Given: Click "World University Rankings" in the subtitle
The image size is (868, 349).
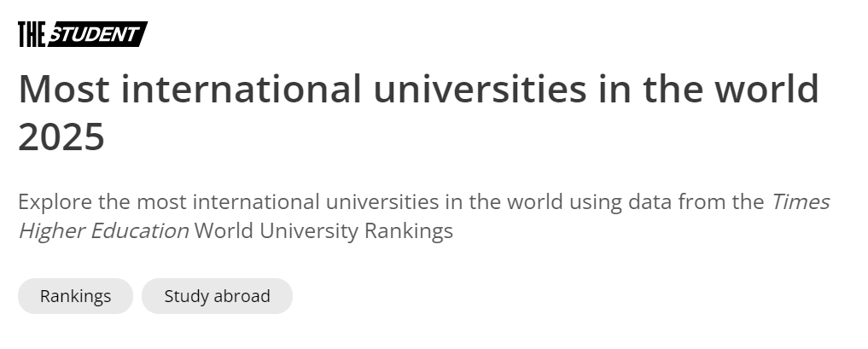Looking at the screenshot, I should pos(323,230).
